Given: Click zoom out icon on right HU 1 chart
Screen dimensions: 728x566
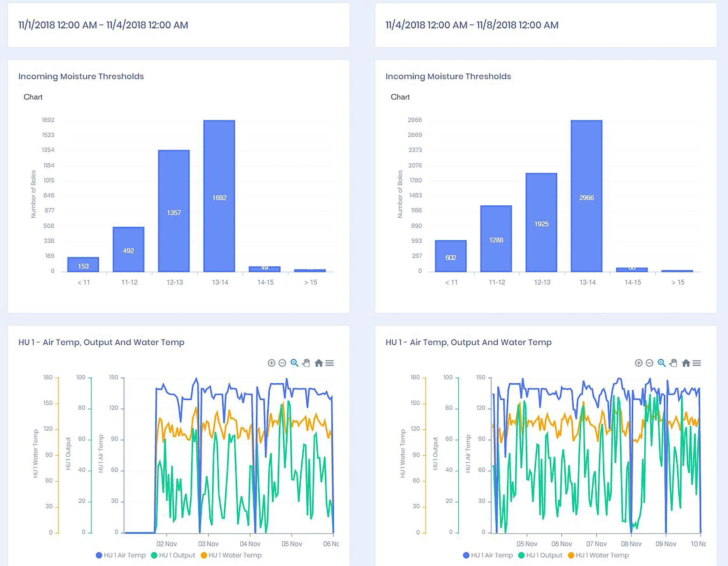Looking at the screenshot, I should 649,363.
